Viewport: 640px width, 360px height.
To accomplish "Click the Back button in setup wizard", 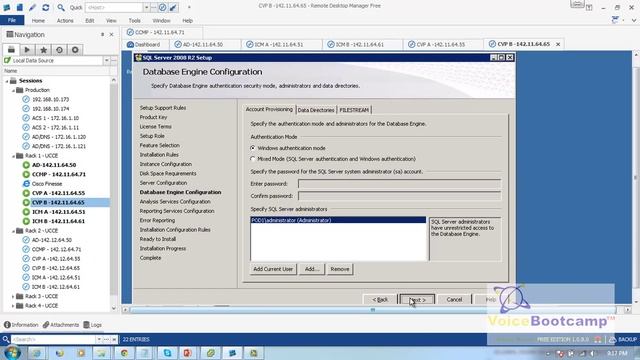I will tap(380, 300).
